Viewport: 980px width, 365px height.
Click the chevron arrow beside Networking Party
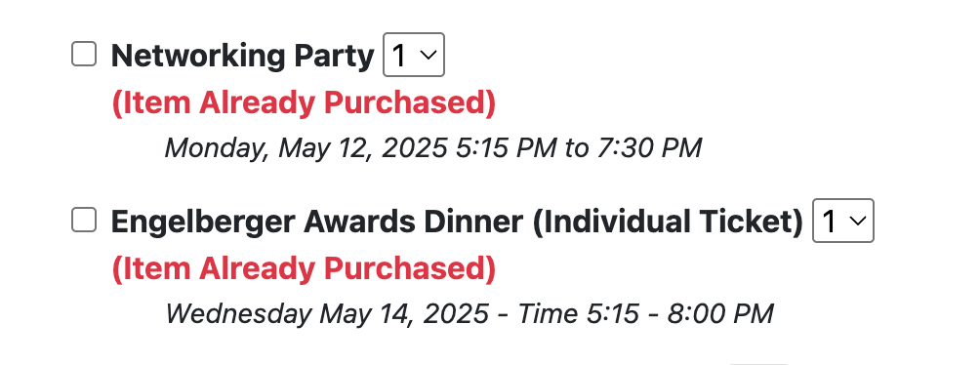429,56
